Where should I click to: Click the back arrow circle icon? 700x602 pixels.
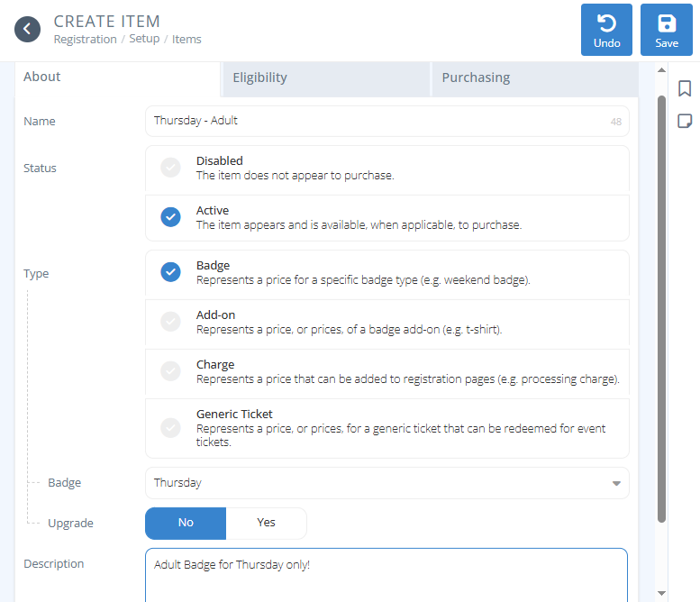[27, 30]
